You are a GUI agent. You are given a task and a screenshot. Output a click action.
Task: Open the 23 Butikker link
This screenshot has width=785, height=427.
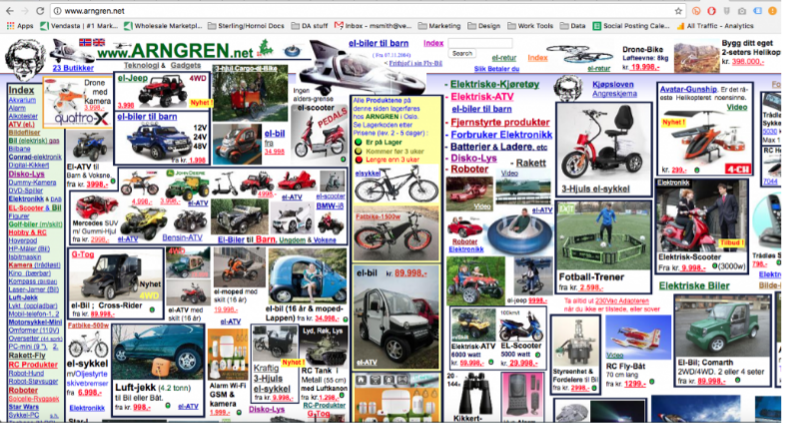(73, 68)
